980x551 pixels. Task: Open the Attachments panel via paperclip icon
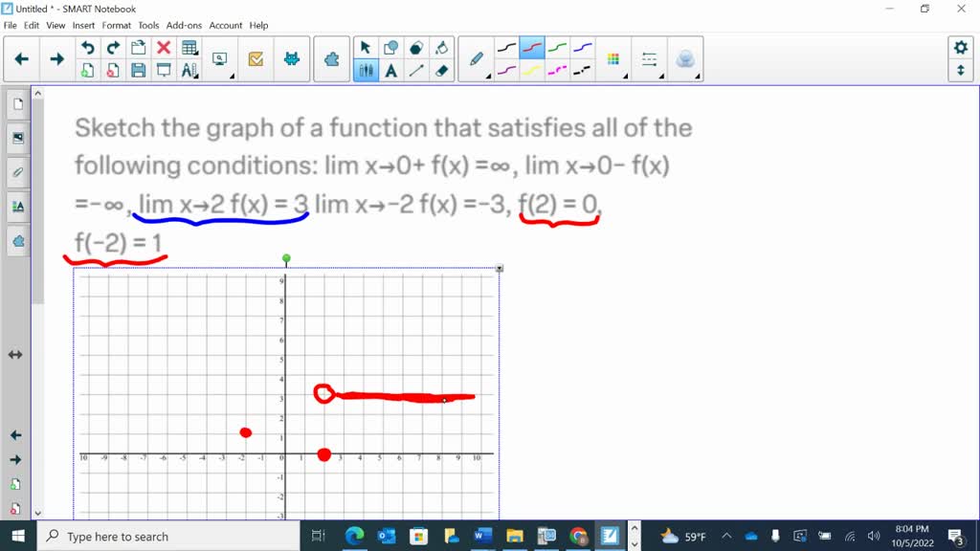point(18,172)
